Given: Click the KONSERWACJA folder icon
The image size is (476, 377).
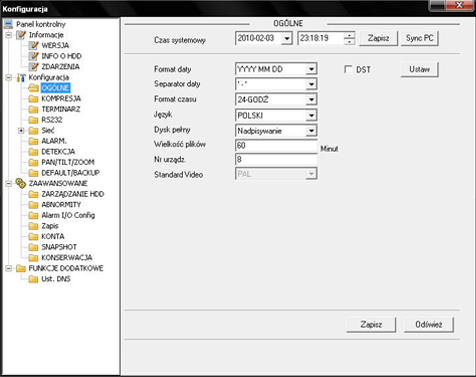Looking at the screenshot, I should [x=33, y=258].
